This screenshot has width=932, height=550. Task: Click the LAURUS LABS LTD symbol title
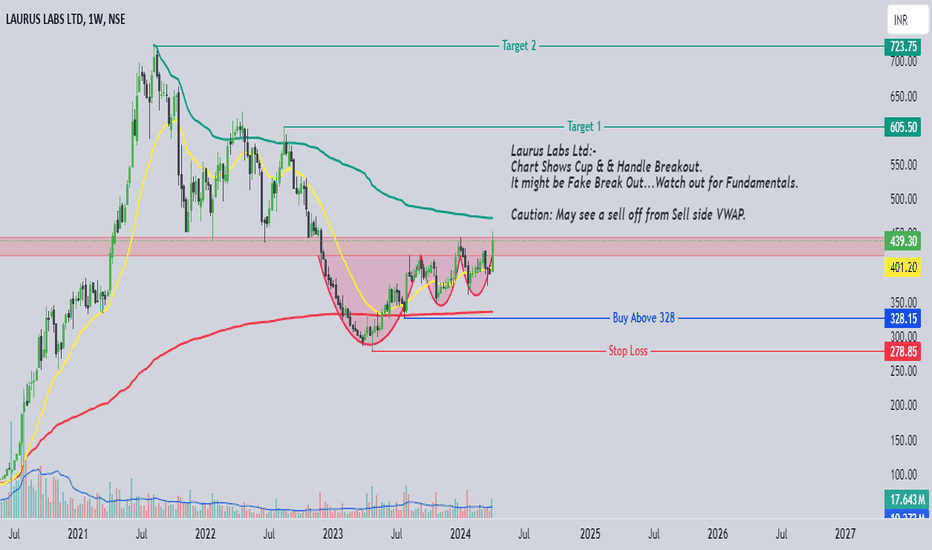[x=65, y=19]
